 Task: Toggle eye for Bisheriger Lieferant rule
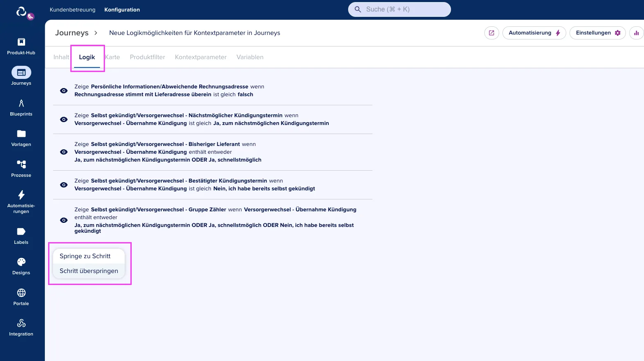point(64,152)
